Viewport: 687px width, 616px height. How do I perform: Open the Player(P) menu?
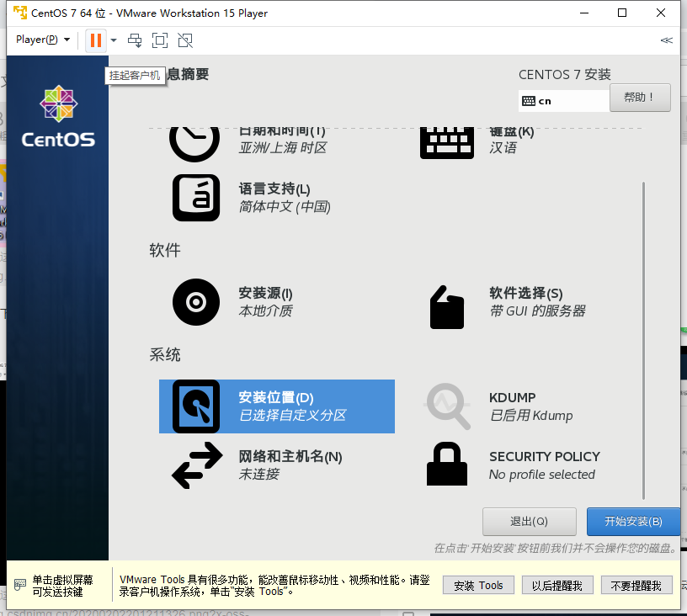click(42, 40)
